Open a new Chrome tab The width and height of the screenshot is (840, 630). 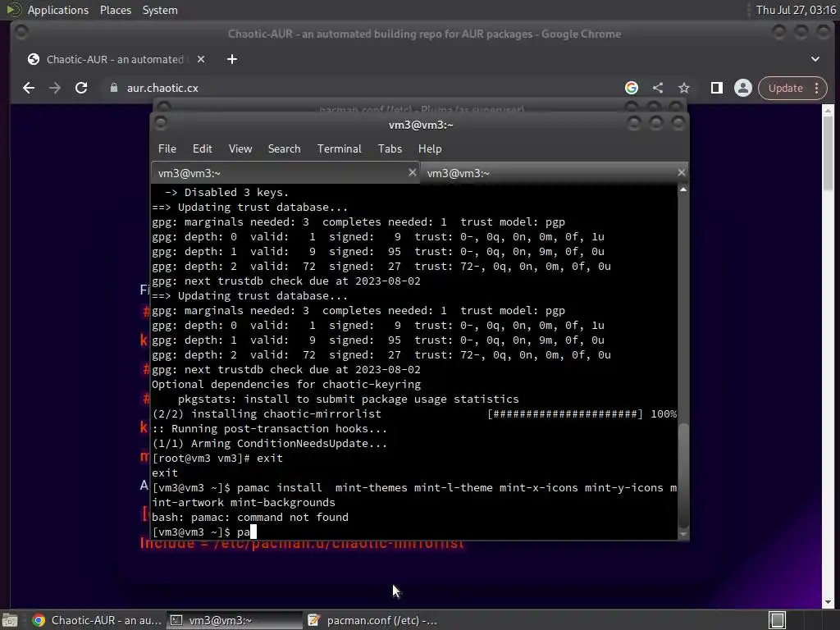coord(232,59)
